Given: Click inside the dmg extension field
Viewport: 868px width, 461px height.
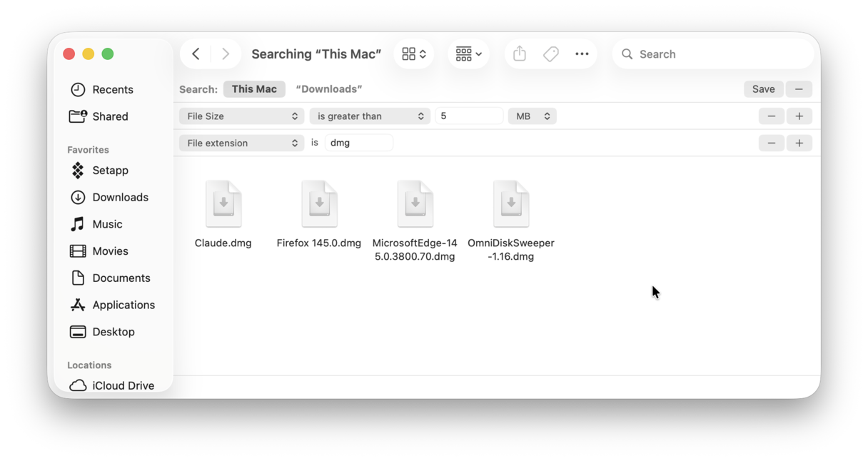Looking at the screenshot, I should click(x=358, y=142).
